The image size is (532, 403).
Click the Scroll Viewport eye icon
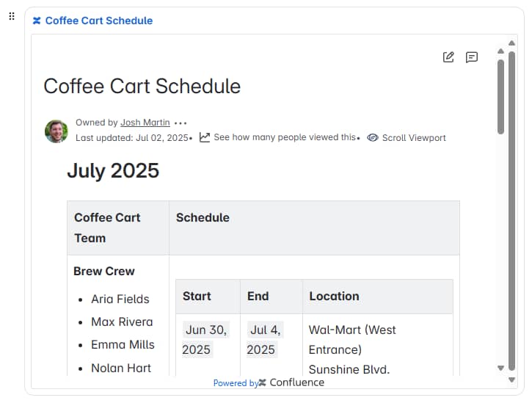tap(373, 138)
